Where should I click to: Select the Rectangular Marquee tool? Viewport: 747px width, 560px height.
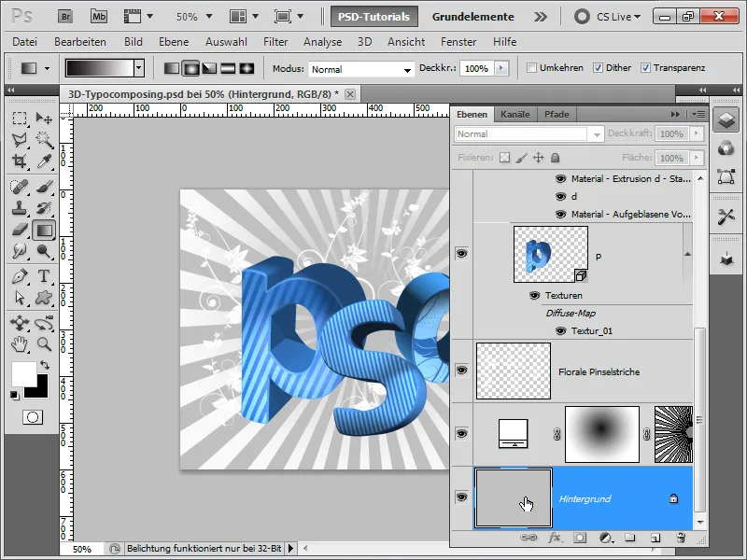[19, 118]
